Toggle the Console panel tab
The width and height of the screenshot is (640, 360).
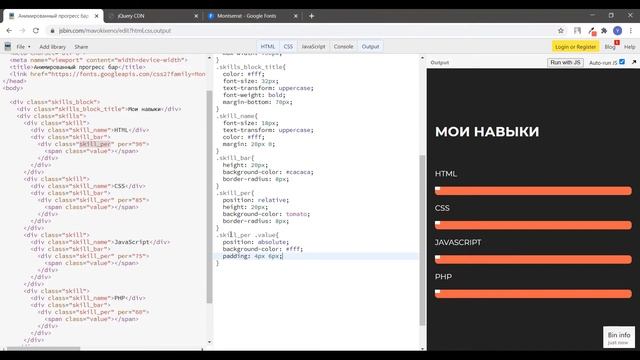(343, 47)
